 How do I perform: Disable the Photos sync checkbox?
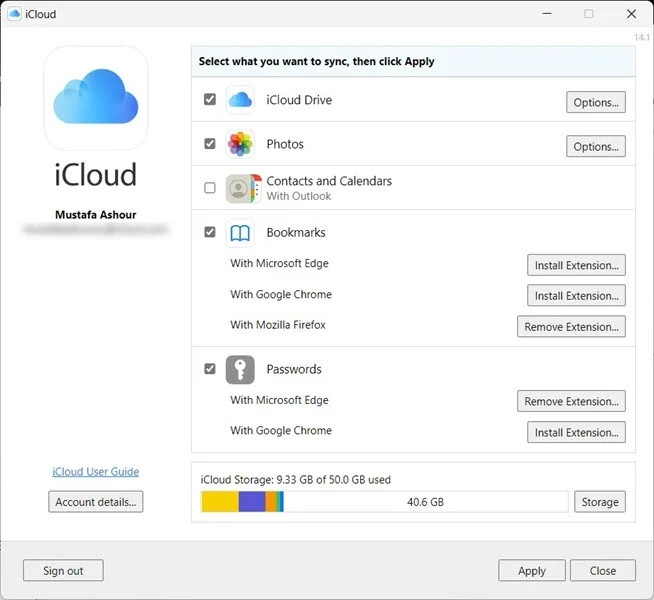tap(210, 143)
